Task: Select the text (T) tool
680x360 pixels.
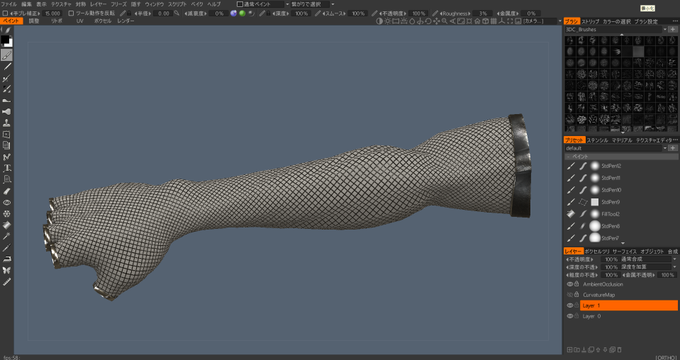Action: (x=7, y=168)
